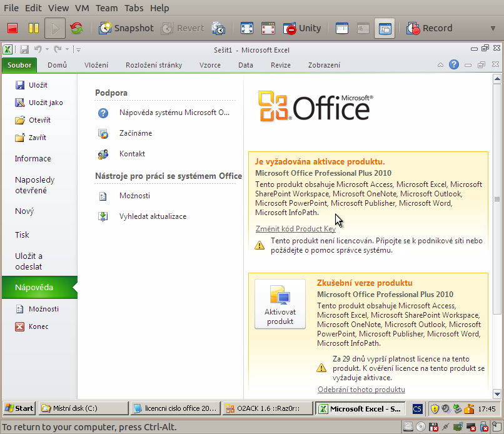
Task: Switch to the Vzorce ribbon tab
Action: [210, 65]
